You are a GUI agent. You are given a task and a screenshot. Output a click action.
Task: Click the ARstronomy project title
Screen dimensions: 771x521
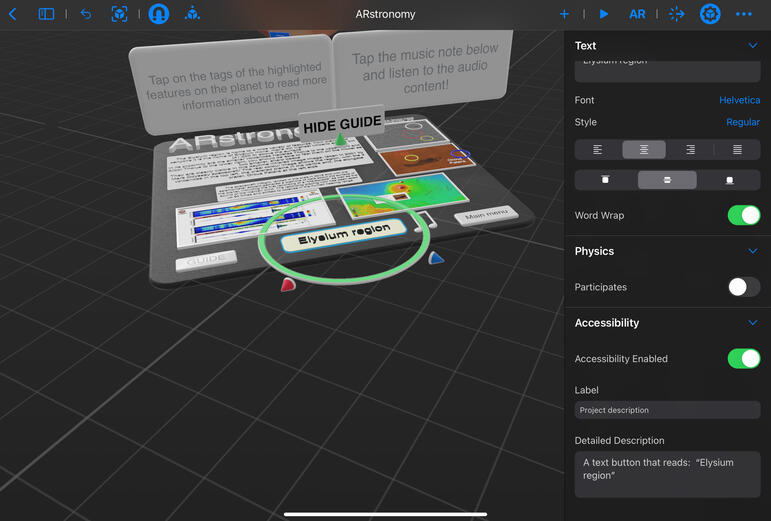click(x=385, y=14)
